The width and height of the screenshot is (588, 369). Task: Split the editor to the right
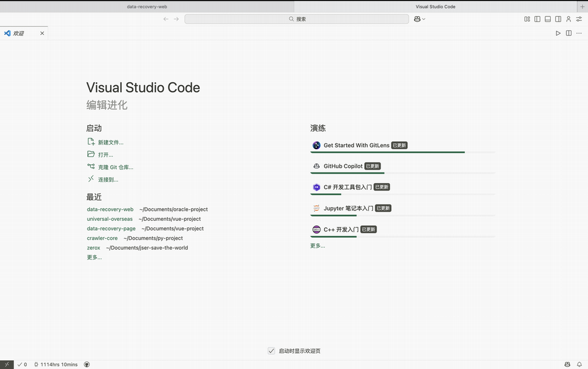click(569, 33)
